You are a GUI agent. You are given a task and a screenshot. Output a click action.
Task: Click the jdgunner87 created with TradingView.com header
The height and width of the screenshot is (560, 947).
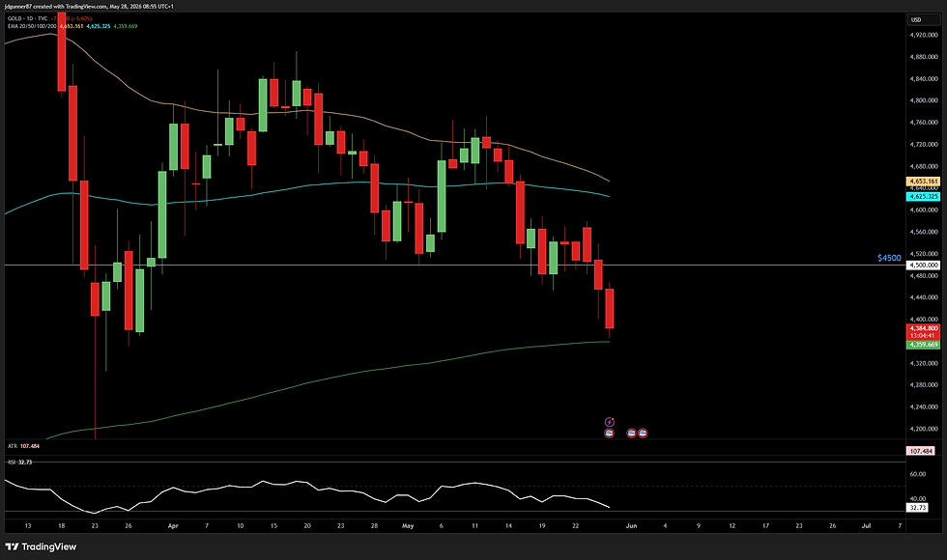point(89,6)
